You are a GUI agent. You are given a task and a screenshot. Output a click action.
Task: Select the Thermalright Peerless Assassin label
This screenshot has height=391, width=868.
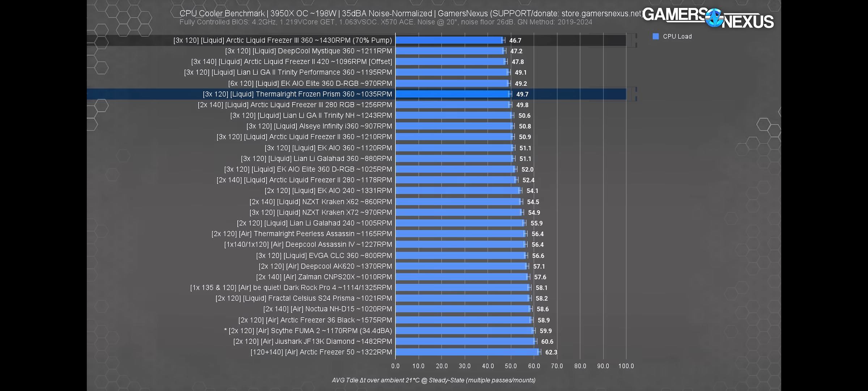click(302, 234)
